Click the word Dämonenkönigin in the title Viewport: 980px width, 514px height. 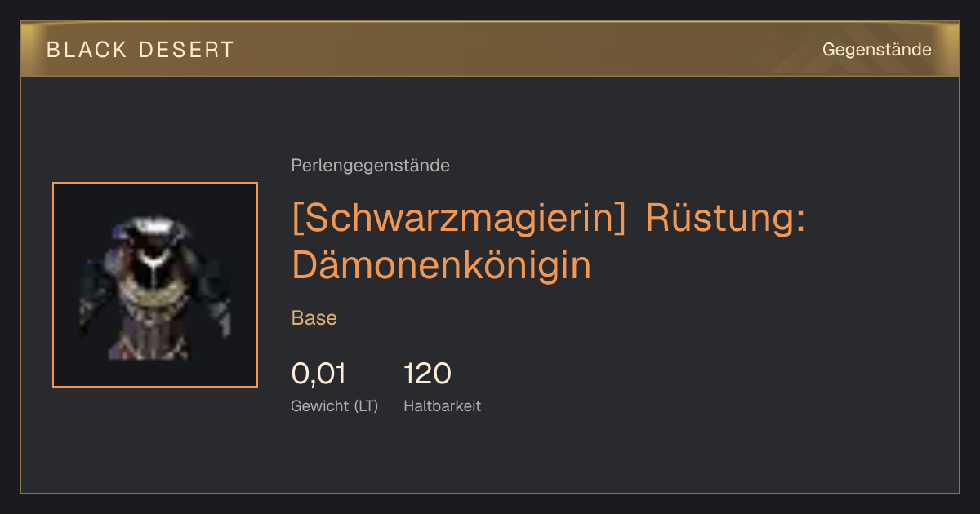pyautogui.click(x=441, y=265)
